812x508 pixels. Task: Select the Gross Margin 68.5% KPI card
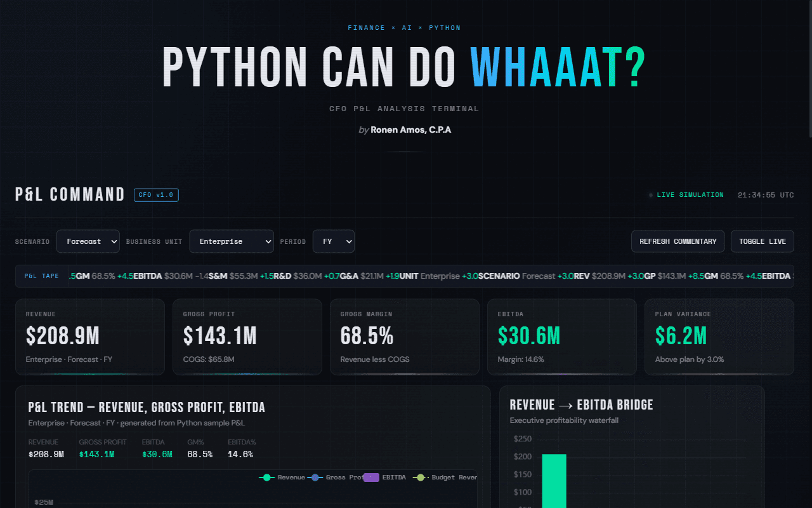pos(405,337)
